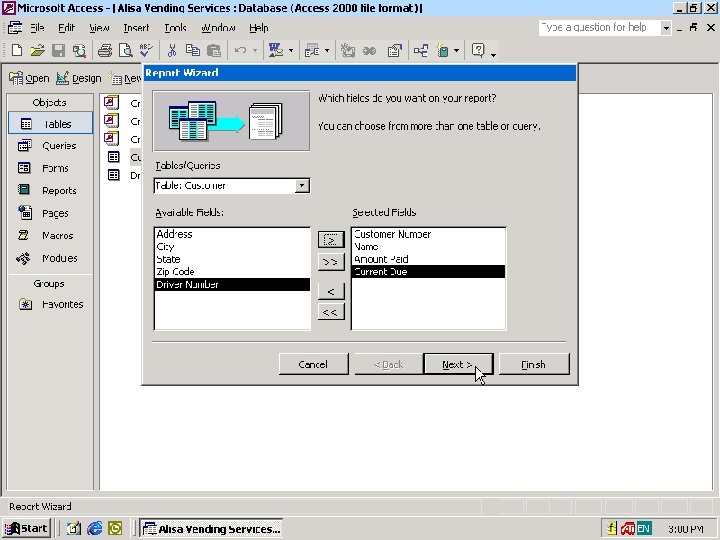Screen dimensions: 720x540
Task: Add selected field with single > button
Action: (331, 240)
